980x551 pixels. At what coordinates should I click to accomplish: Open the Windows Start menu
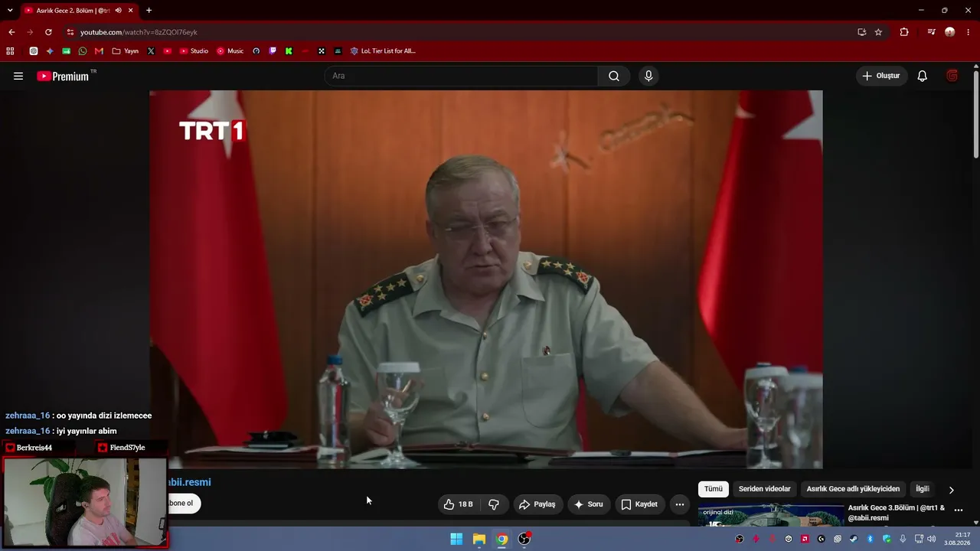click(456, 539)
